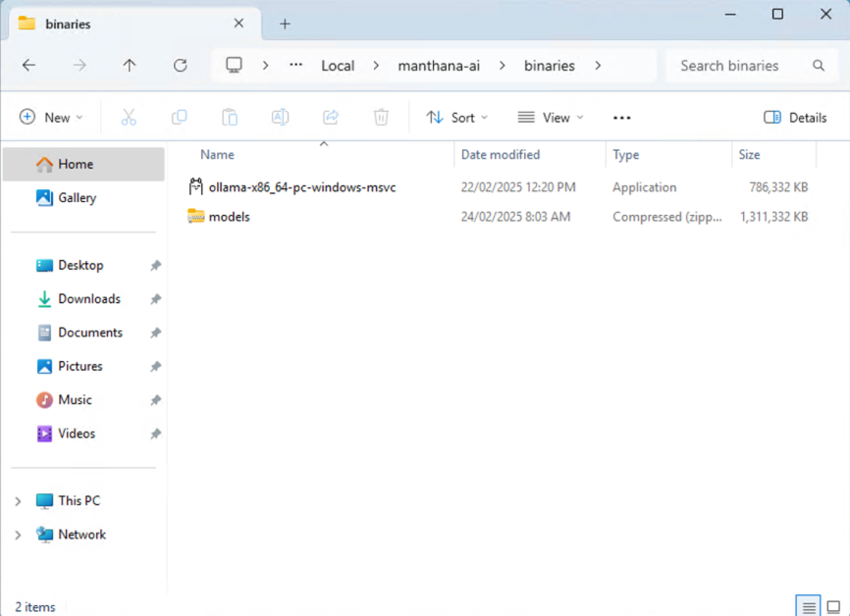Screen dimensions: 850x616
Task: Open a new tab with plus button
Action: coord(285,24)
